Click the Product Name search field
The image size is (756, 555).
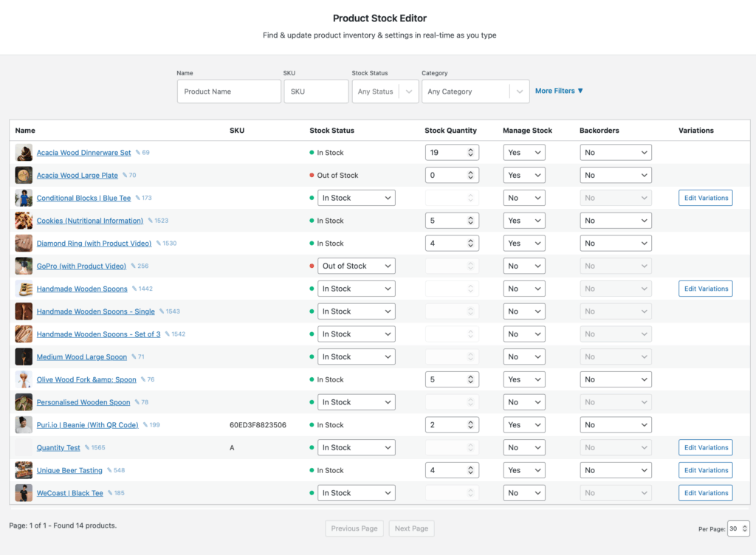click(229, 91)
